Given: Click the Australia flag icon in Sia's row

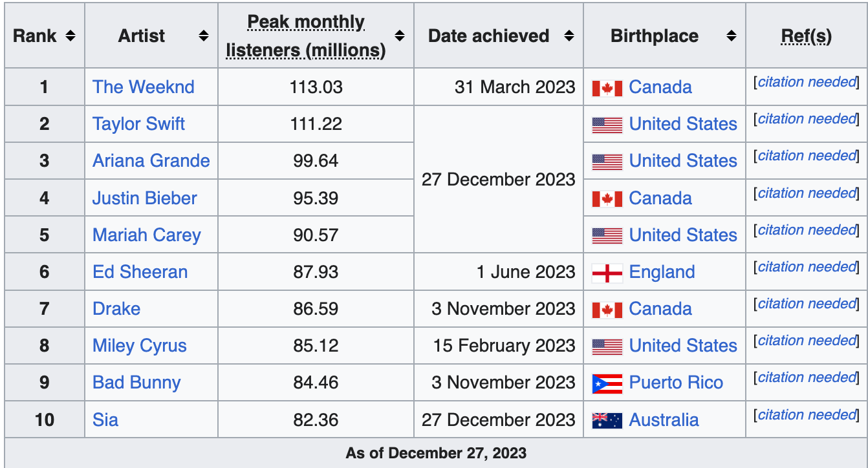Looking at the screenshot, I should 607,420.
